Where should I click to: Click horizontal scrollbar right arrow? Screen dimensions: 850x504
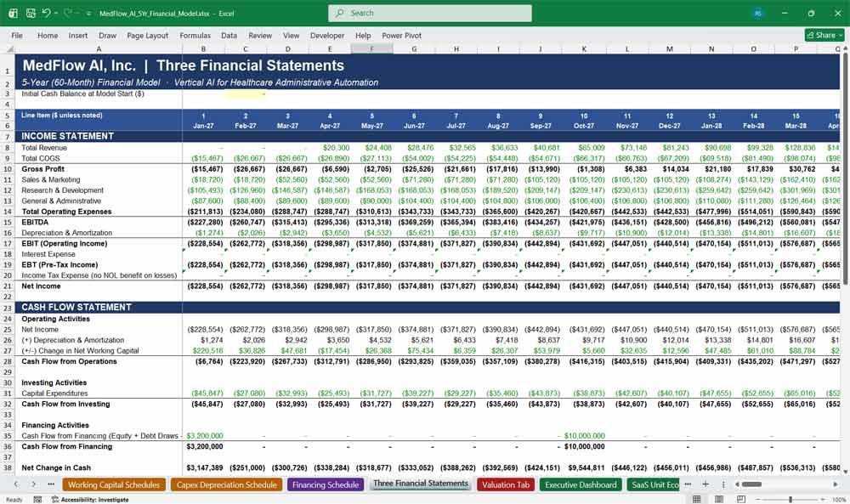click(x=837, y=484)
